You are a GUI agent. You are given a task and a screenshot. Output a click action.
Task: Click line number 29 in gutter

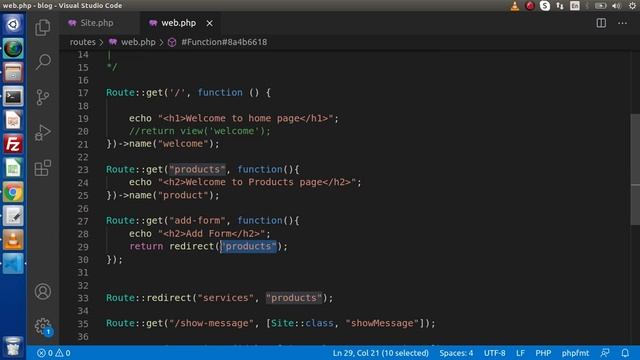pyautogui.click(x=83, y=247)
